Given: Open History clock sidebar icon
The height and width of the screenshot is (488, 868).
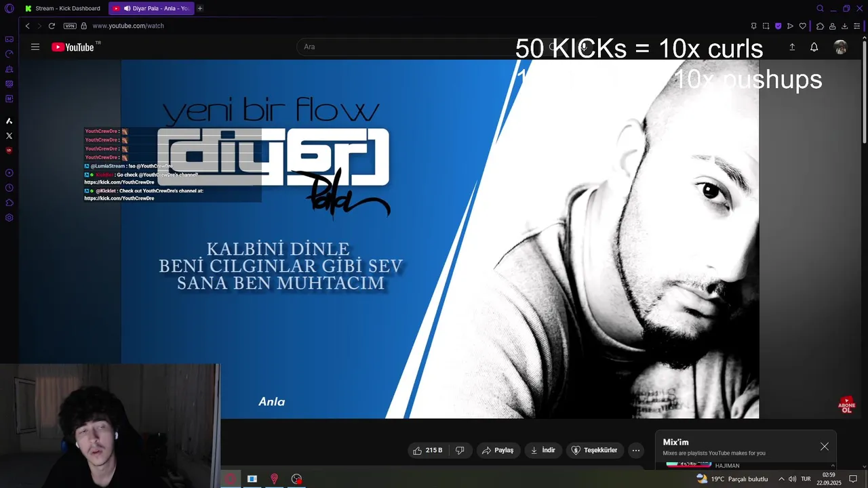Looking at the screenshot, I should click(9, 188).
